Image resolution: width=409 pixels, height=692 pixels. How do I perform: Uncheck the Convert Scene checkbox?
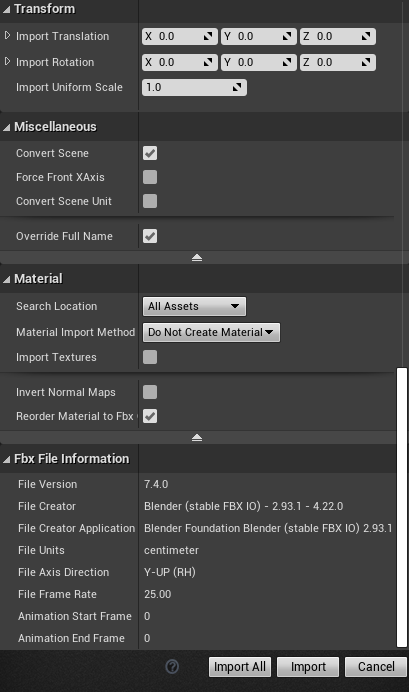pyautogui.click(x=150, y=153)
